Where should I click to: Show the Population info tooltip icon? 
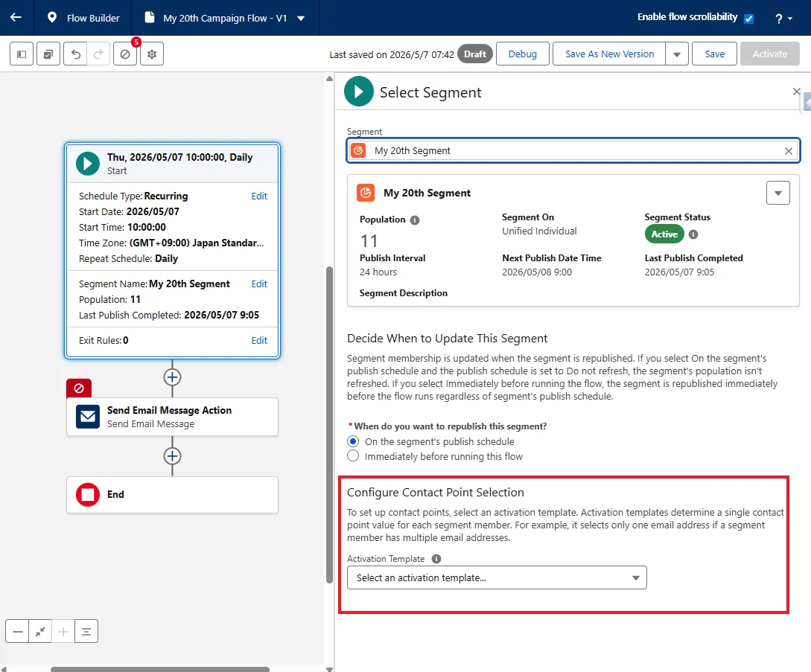point(415,220)
